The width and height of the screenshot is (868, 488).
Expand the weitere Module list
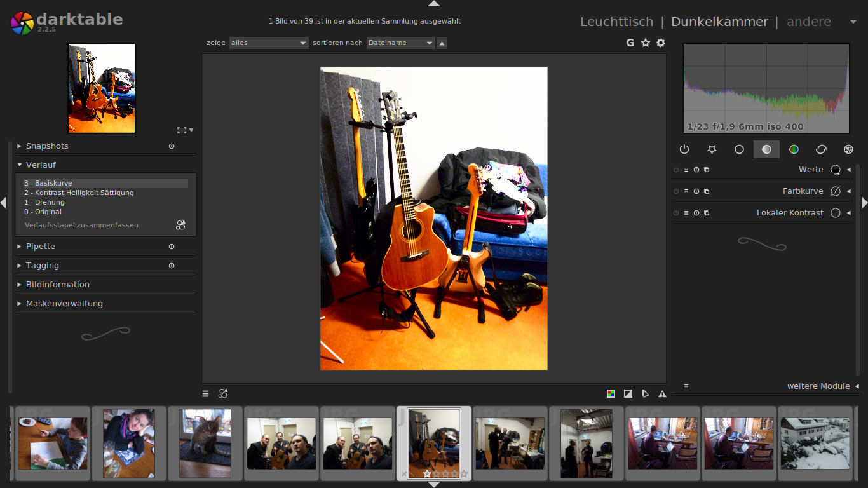point(856,386)
